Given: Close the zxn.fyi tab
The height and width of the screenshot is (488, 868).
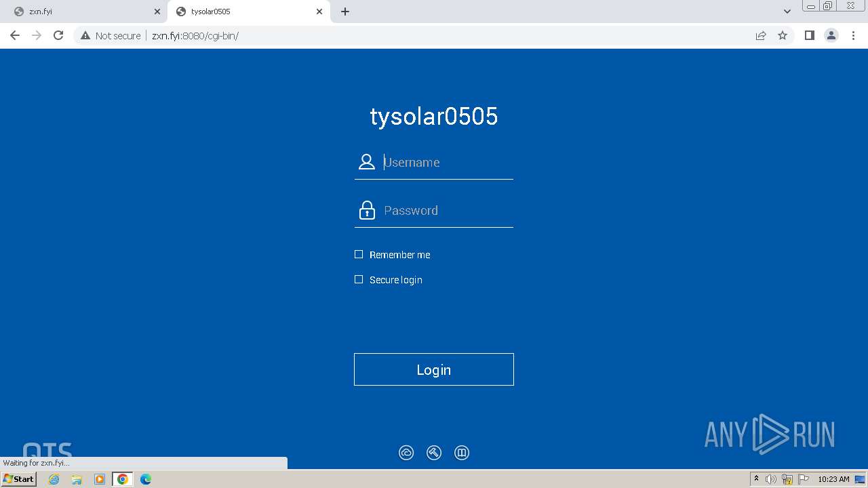Looking at the screenshot, I should coord(157,12).
